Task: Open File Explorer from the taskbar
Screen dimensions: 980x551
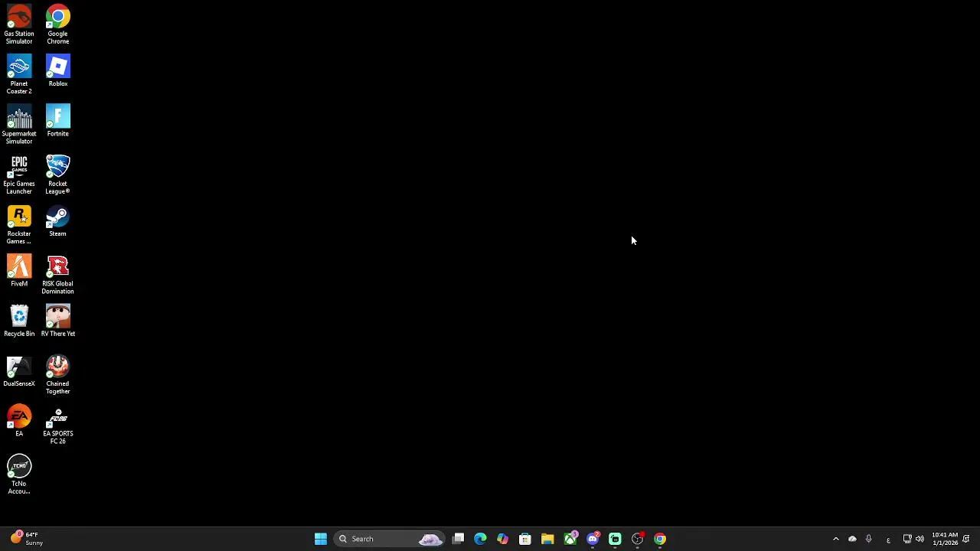Action: click(x=547, y=539)
